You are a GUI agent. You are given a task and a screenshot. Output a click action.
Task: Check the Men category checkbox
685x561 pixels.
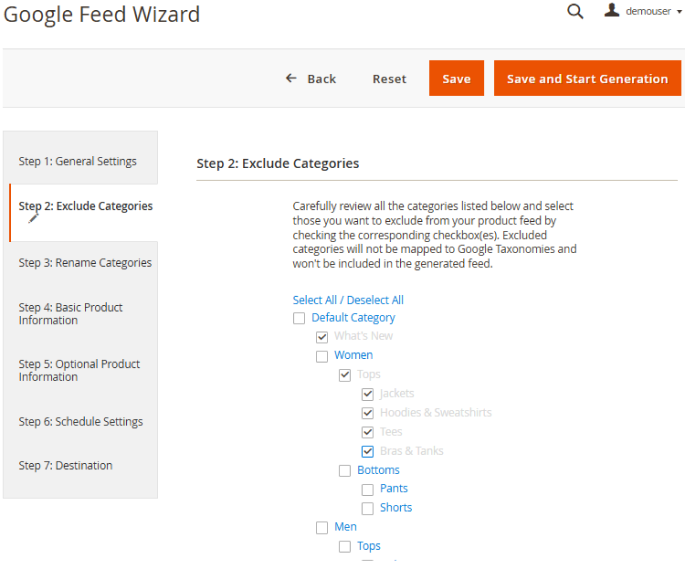pyautogui.click(x=322, y=527)
